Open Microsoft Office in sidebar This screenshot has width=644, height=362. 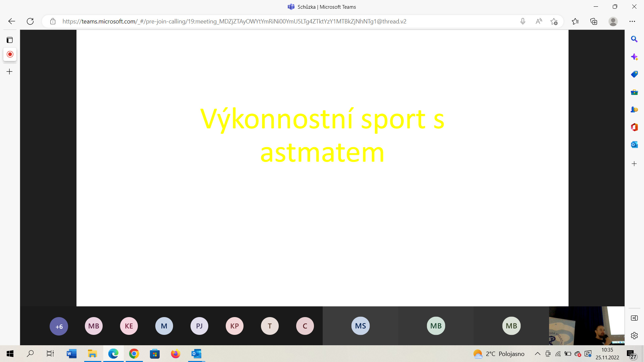[634, 127]
